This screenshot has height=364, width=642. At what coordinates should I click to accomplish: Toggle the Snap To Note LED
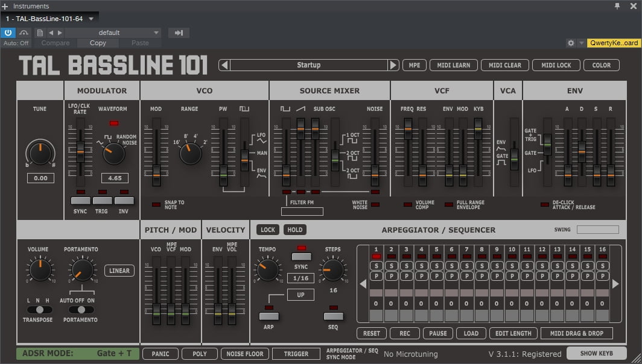tap(156, 205)
